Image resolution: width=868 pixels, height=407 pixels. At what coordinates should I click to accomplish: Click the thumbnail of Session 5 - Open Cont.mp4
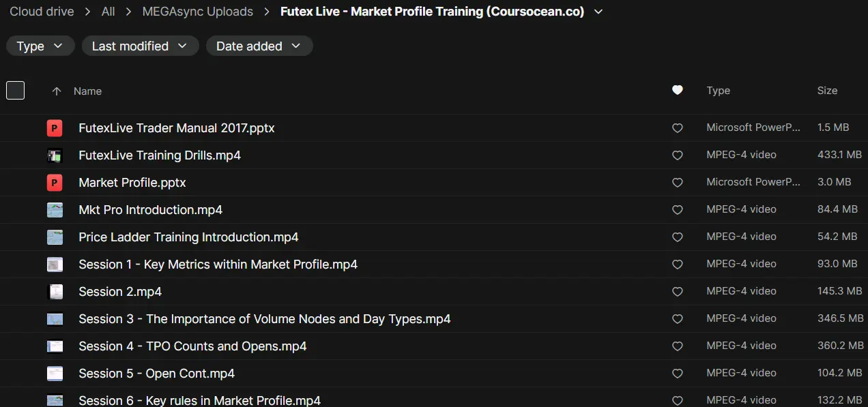click(x=55, y=374)
